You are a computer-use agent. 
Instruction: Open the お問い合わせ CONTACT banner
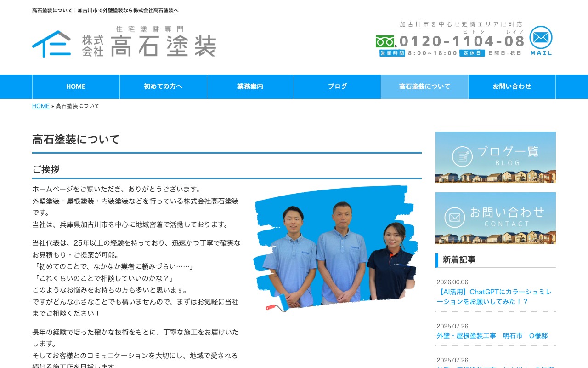tap(496, 218)
